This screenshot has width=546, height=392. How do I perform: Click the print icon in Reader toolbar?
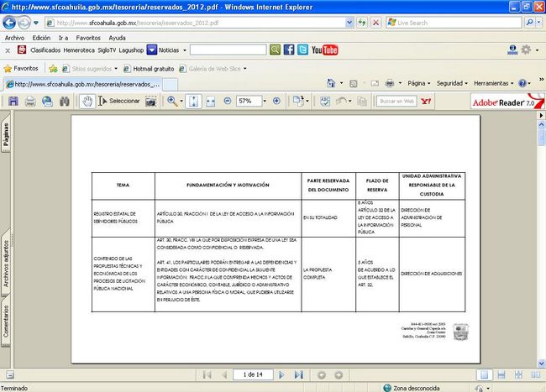(30, 101)
